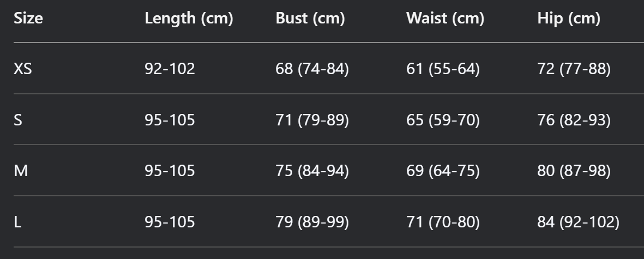Click the XS hip value 72 (77-88)

coord(574,69)
